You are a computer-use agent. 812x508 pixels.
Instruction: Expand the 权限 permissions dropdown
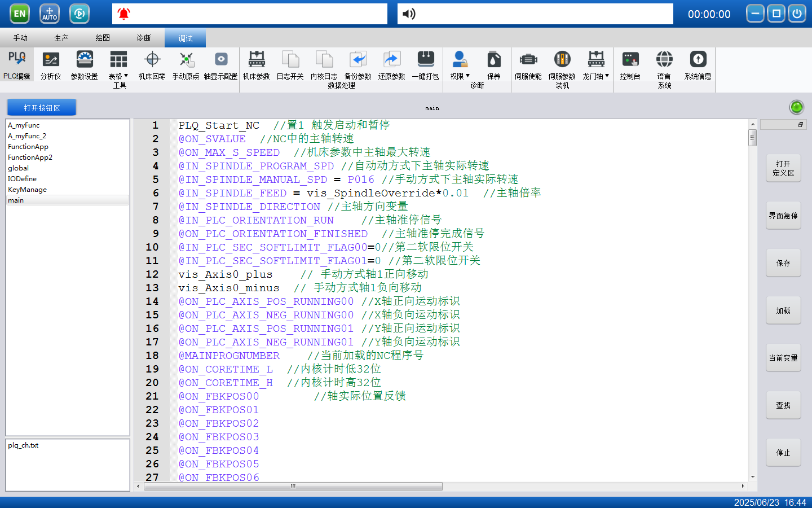[x=460, y=65]
